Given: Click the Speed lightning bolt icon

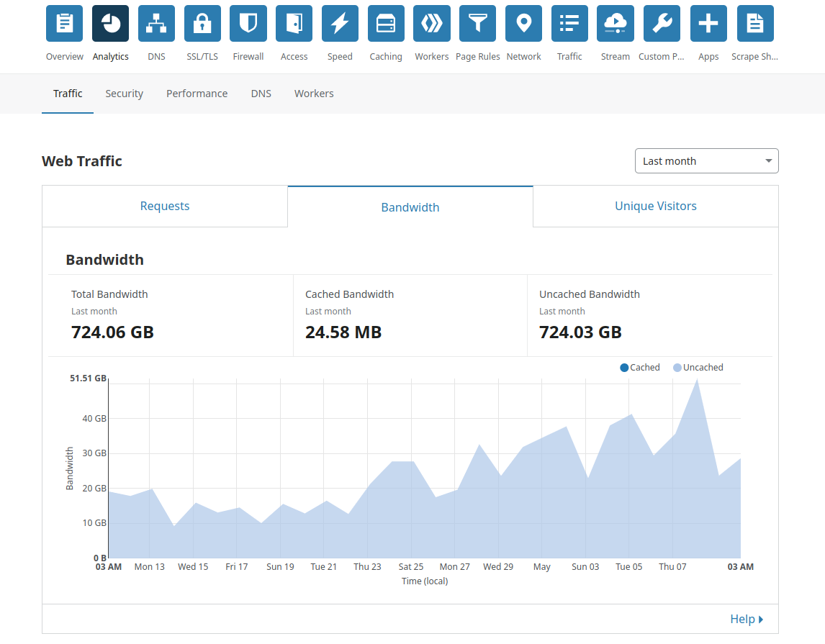Looking at the screenshot, I should tap(340, 23).
